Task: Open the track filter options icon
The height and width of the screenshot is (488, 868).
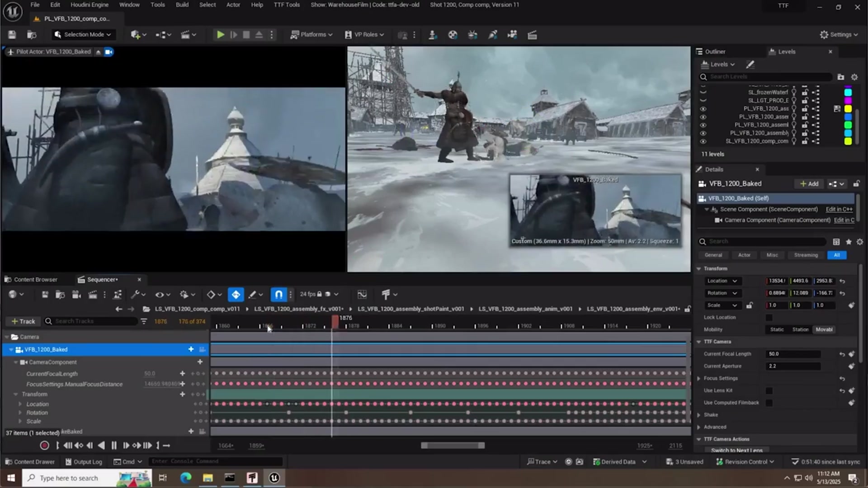Action: (x=144, y=321)
